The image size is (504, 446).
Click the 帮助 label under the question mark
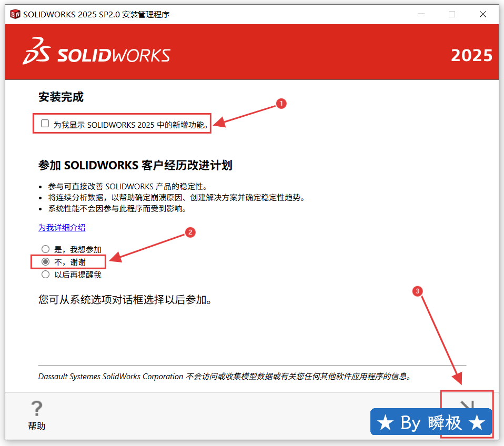click(36, 426)
